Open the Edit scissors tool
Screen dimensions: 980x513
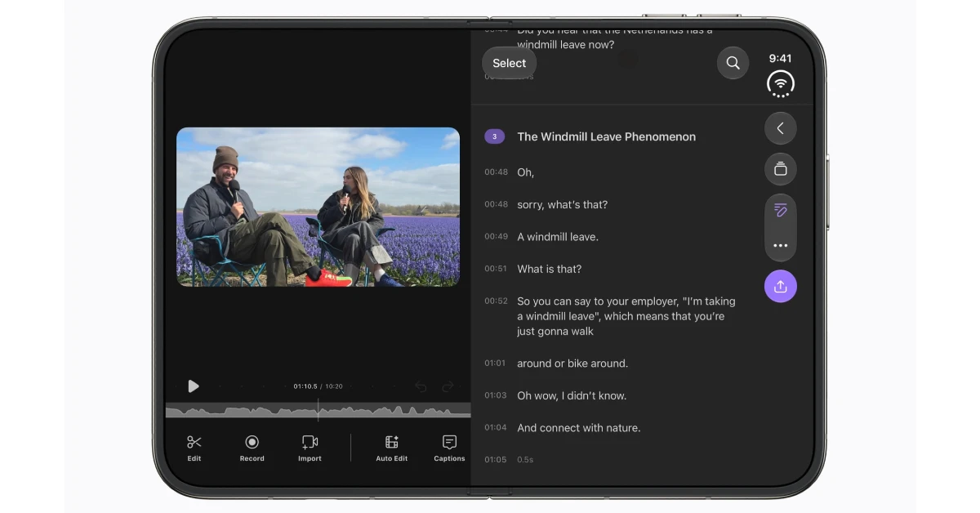point(194,448)
